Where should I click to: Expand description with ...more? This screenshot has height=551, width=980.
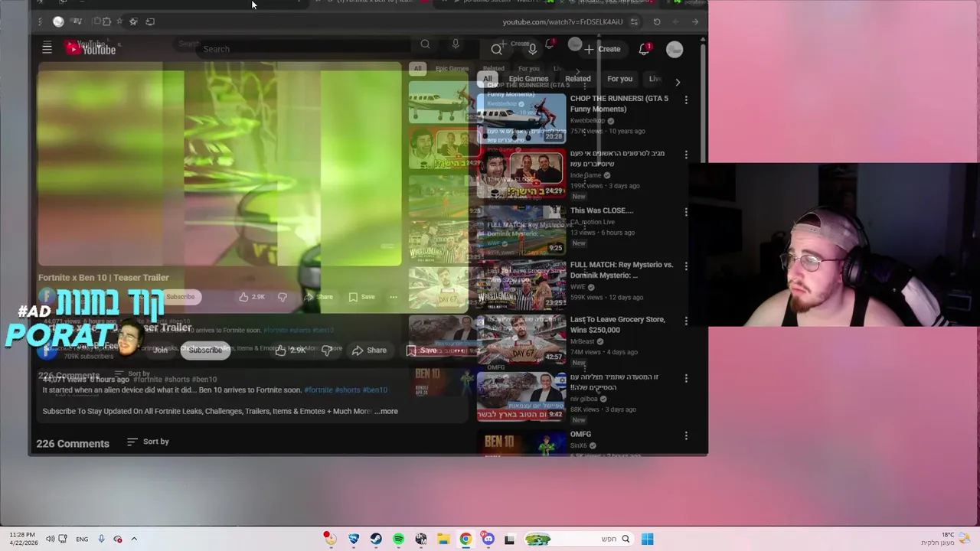pos(386,411)
